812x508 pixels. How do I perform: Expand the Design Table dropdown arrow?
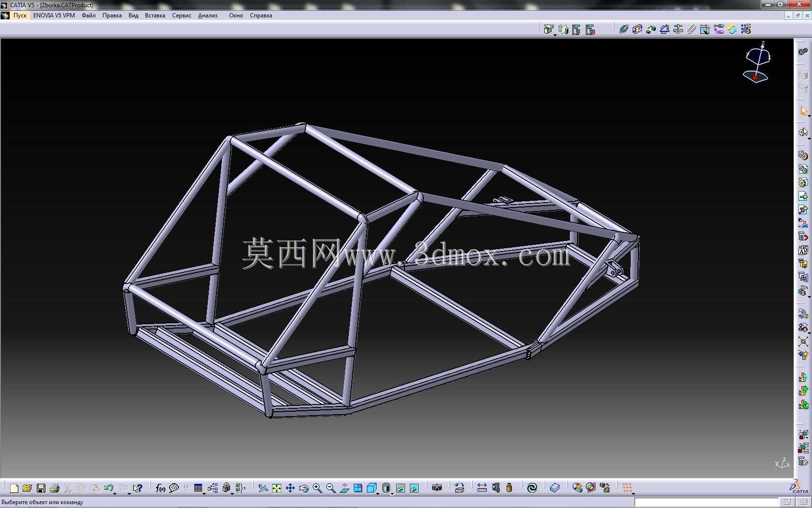pyautogui.click(x=204, y=493)
